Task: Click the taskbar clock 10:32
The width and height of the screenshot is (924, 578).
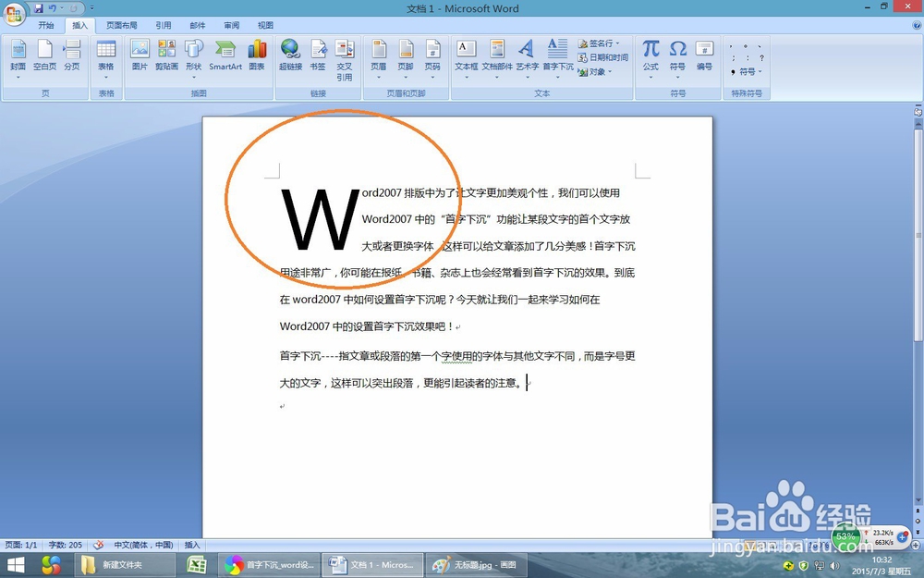Action: [882, 560]
